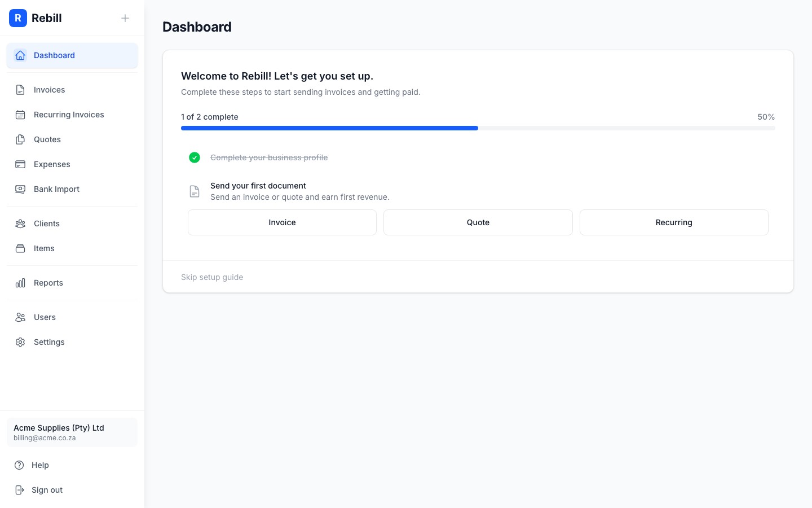
Task: Click the Quotes pages icon
Action: click(20, 139)
